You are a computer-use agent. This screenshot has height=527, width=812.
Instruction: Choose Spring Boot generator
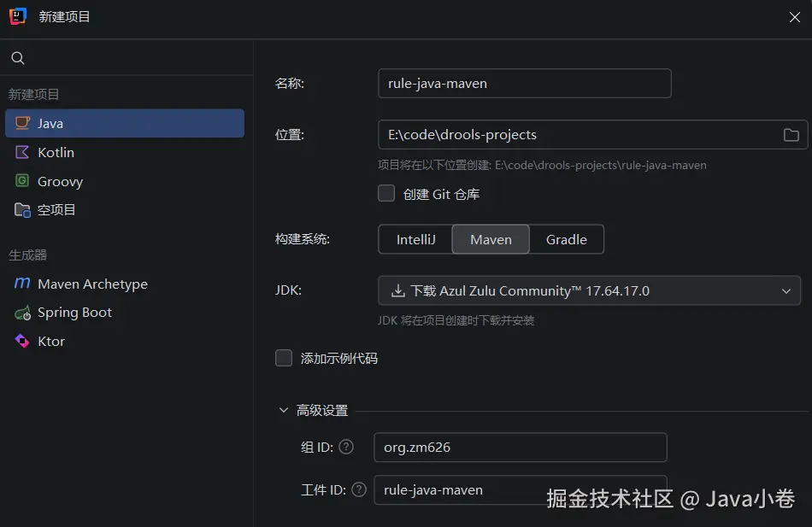coord(125,313)
